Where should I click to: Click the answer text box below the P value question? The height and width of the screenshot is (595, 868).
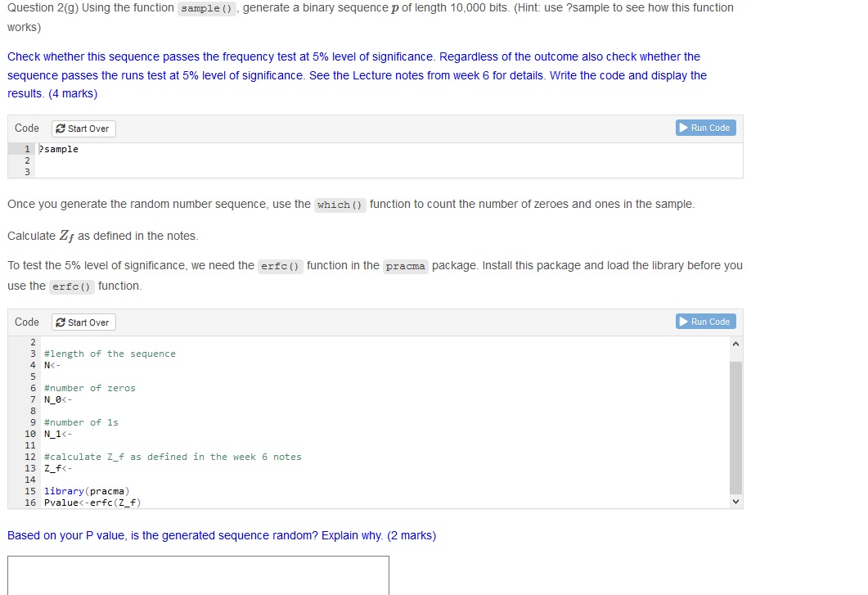[x=196, y=575]
